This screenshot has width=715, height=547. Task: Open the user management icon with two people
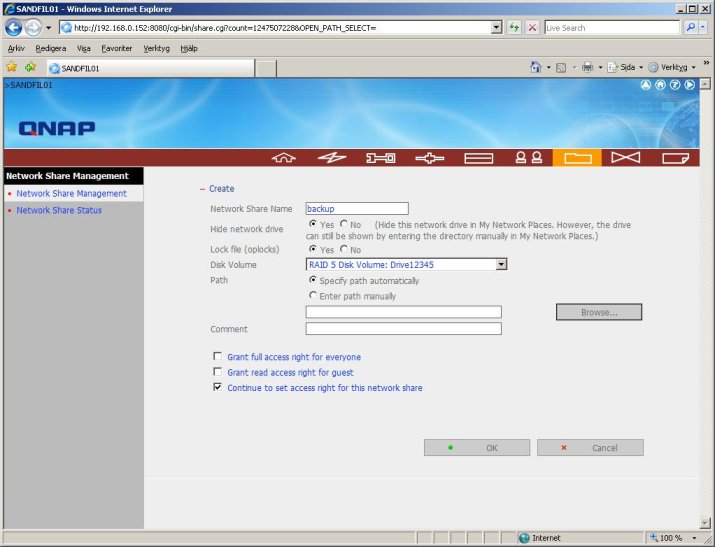528,158
